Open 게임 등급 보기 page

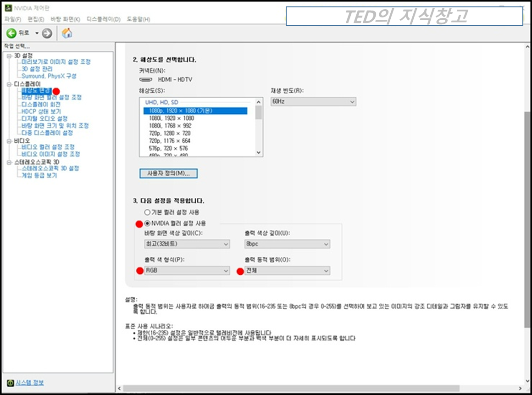pyautogui.click(x=39, y=175)
